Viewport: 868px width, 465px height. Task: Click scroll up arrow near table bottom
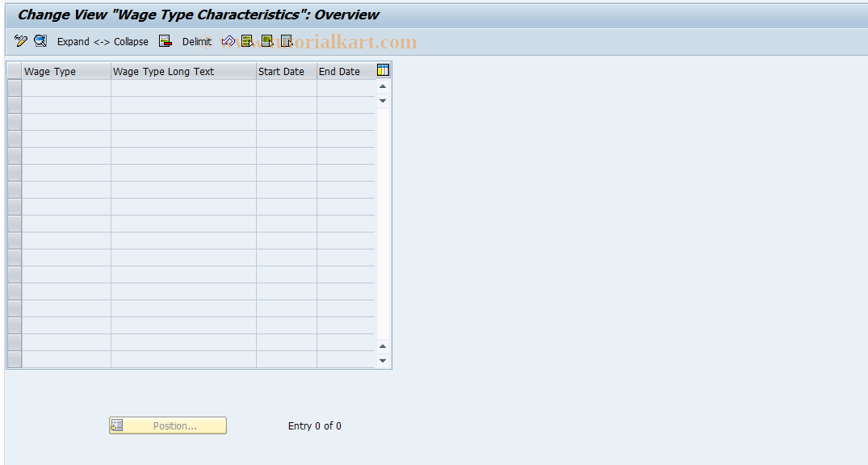[x=383, y=346]
